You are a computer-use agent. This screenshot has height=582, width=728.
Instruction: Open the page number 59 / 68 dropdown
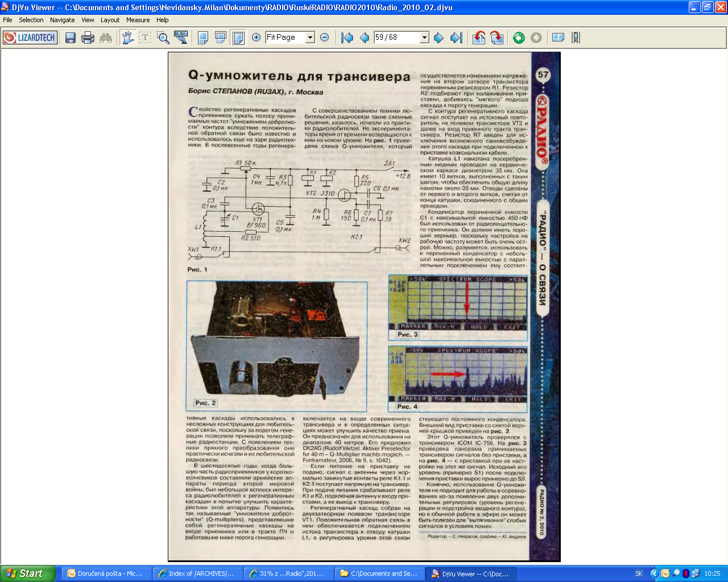point(424,38)
